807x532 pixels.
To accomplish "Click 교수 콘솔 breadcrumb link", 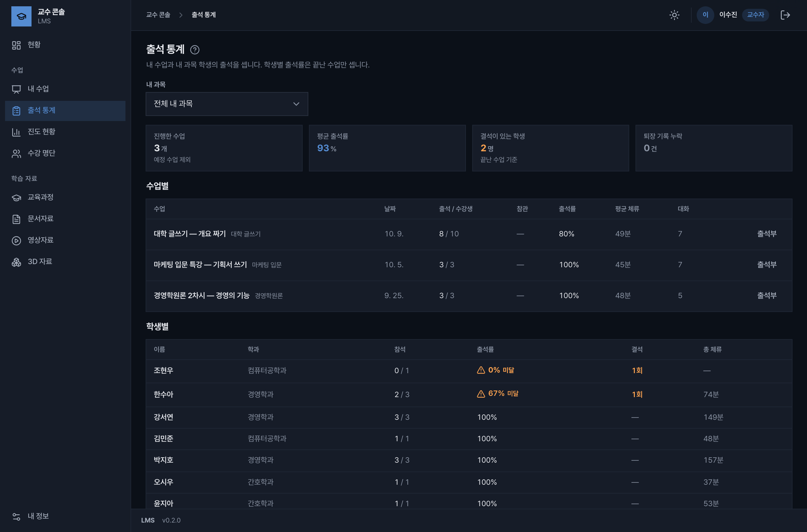I will pos(158,15).
